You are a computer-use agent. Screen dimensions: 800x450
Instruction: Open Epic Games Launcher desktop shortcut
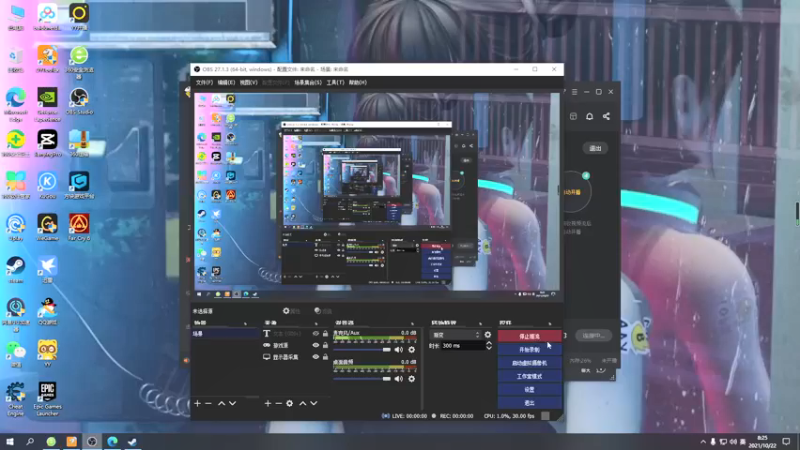click(47, 399)
